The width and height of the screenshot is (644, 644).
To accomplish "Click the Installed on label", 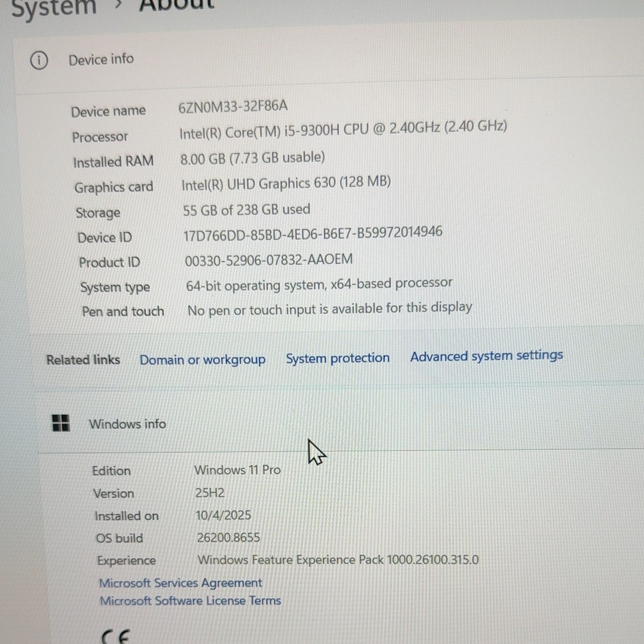I will [127, 516].
